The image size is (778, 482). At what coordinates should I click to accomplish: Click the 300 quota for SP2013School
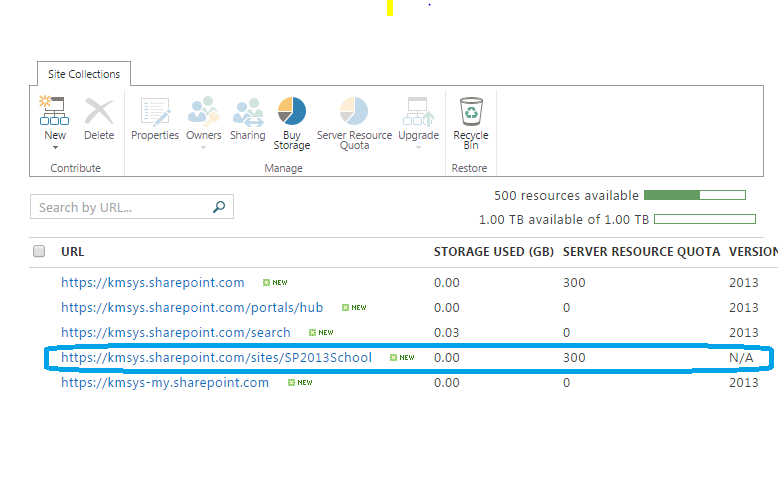574,357
